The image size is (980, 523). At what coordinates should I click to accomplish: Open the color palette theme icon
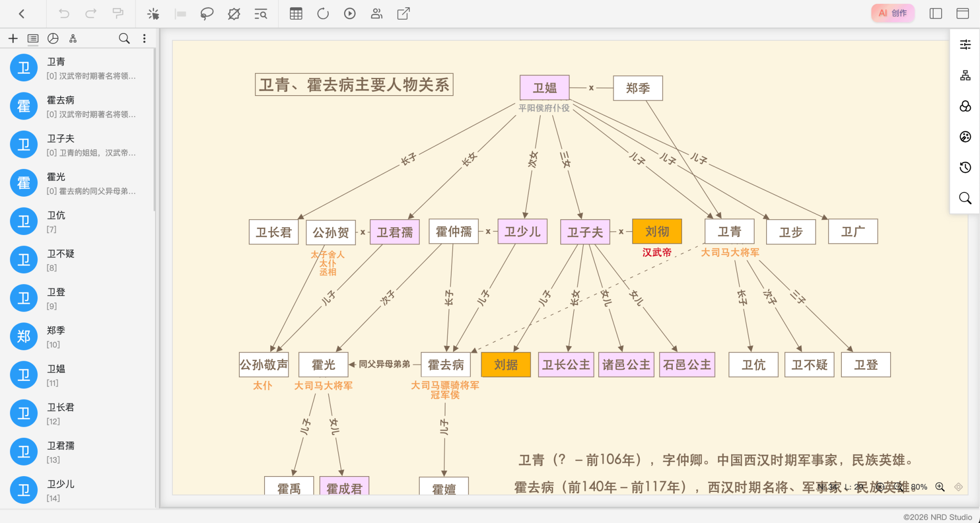pos(965,137)
